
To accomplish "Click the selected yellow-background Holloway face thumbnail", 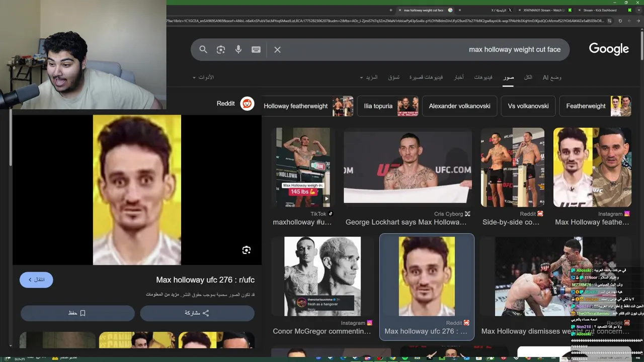I will click(x=427, y=277).
